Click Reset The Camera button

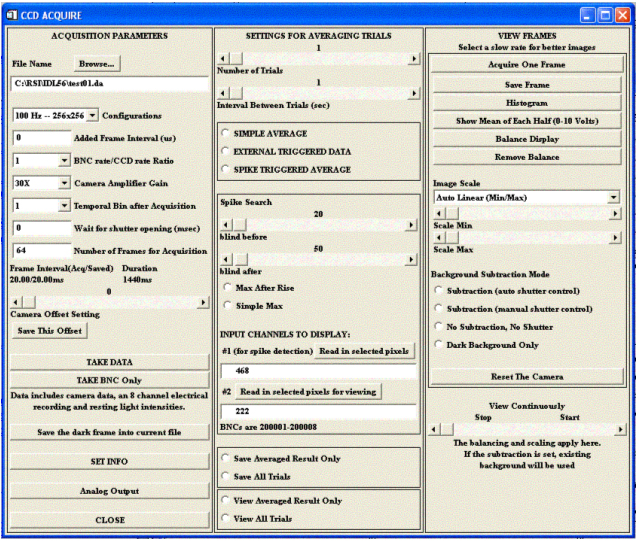pos(525,376)
